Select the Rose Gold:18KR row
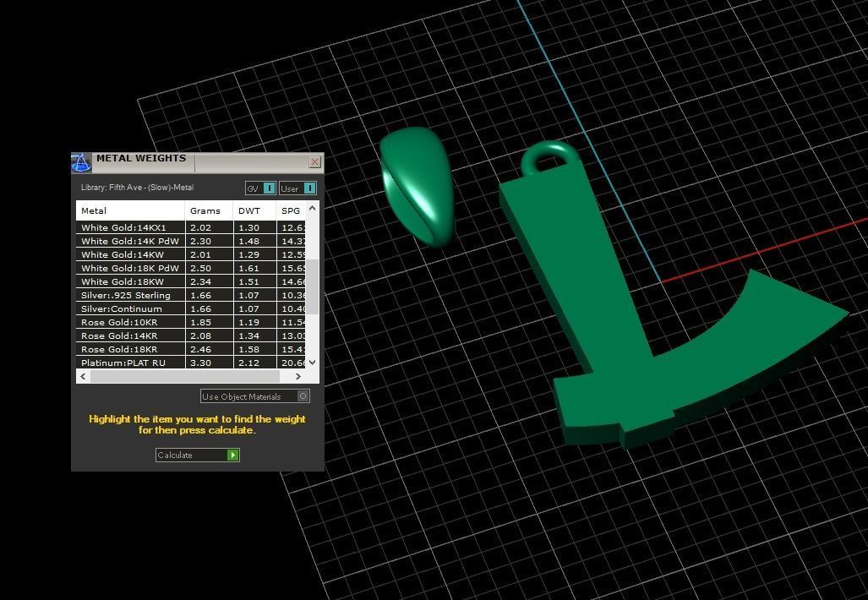 tap(191, 349)
